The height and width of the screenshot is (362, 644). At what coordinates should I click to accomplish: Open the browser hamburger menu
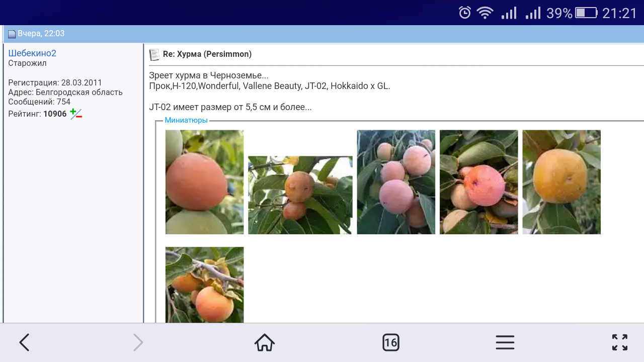[505, 342]
